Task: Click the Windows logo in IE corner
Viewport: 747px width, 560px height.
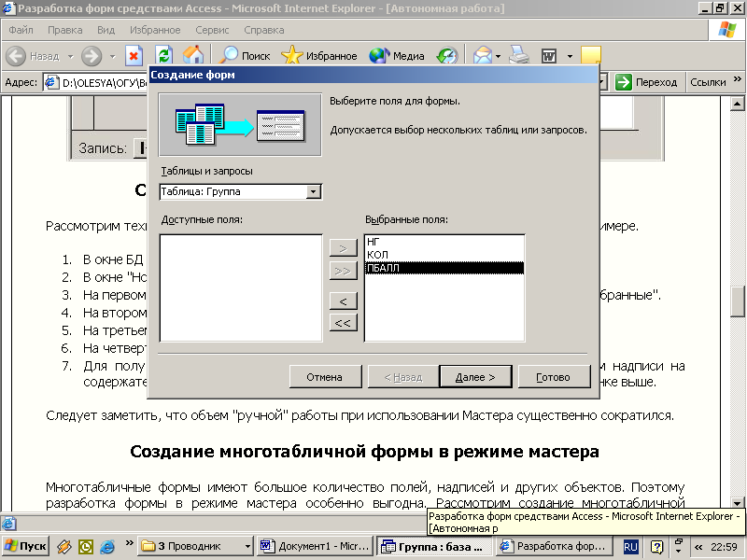Action: (x=727, y=30)
